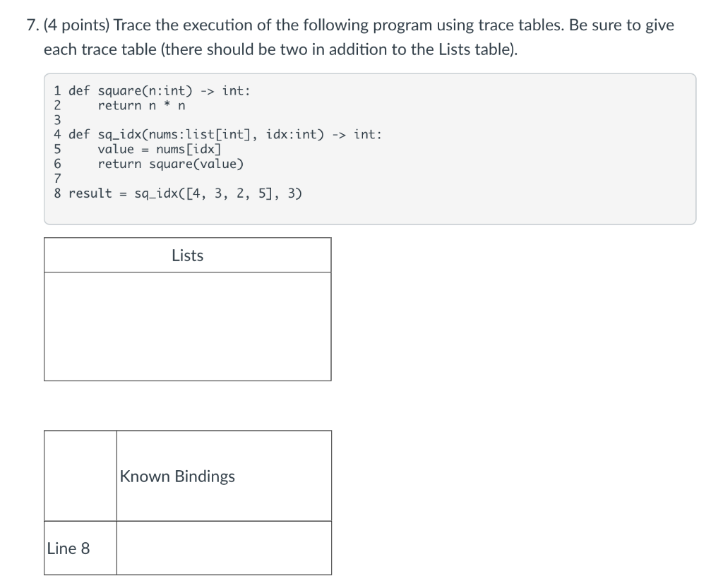Click the line number 8 in code
Screen dimensions: 723x588
click(57, 193)
